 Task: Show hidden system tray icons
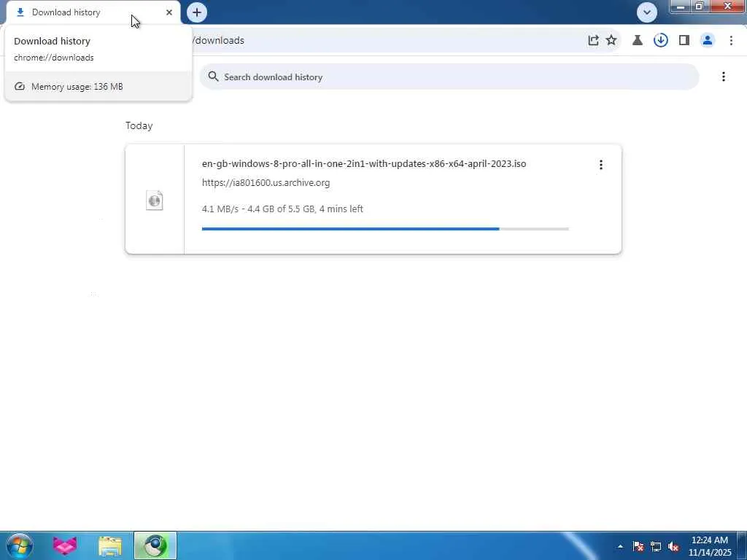tap(620, 546)
